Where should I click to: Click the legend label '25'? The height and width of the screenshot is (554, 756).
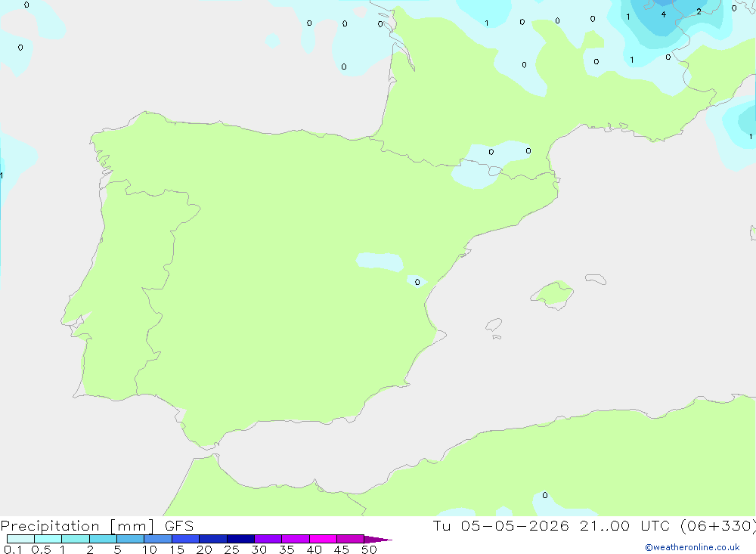coord(231,549)
